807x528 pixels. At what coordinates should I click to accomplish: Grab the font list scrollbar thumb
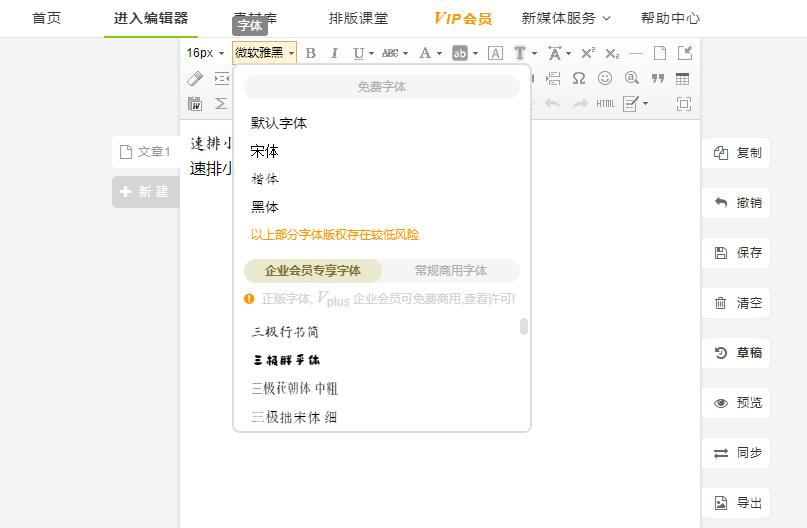524,326
